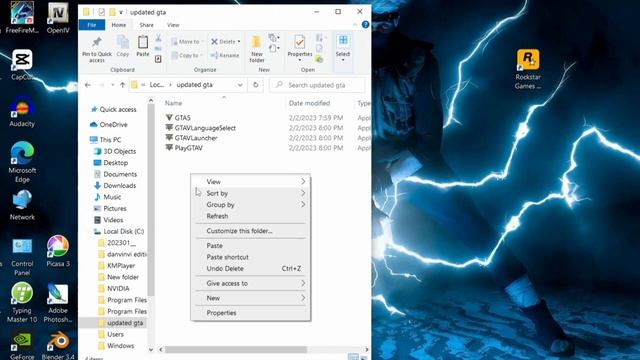This screenshot has width=640, height=360.
Task: Open the Blender 3.4 desktop icon
Action: pos(58,346)
